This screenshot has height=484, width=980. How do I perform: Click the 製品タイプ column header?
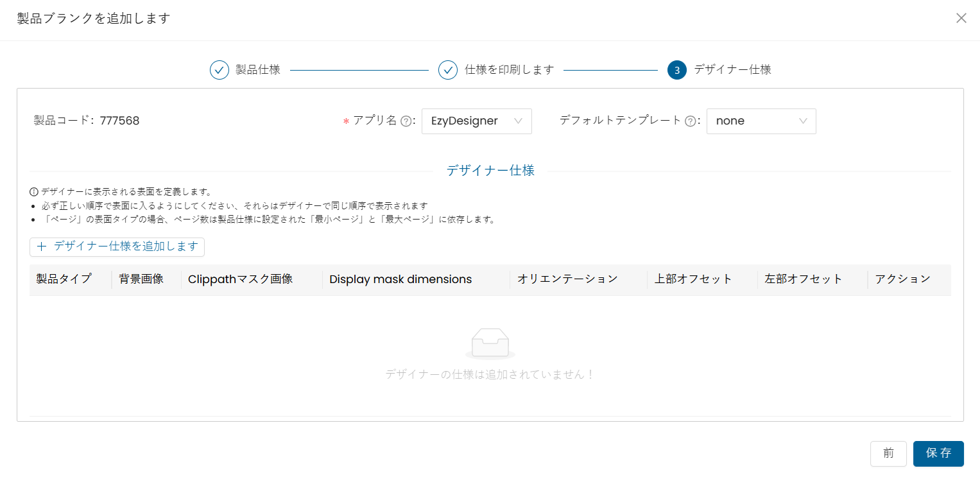64,279
